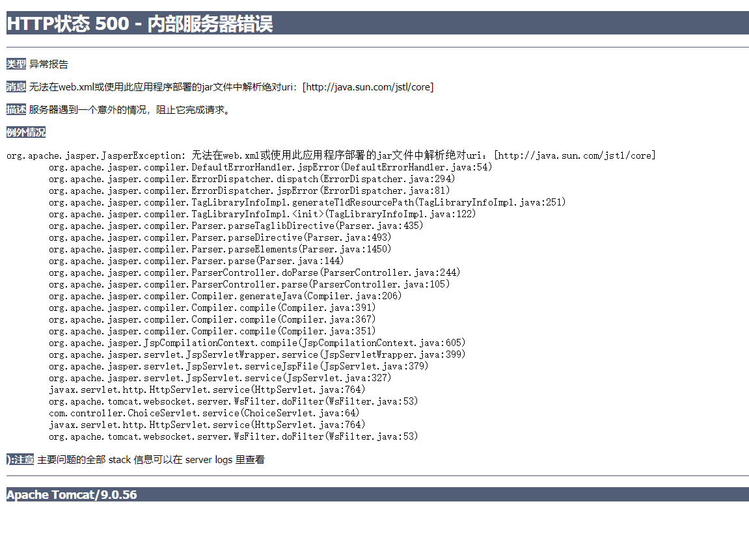Click the generateTldResourcePath stack line

click(x=307, y=202)
